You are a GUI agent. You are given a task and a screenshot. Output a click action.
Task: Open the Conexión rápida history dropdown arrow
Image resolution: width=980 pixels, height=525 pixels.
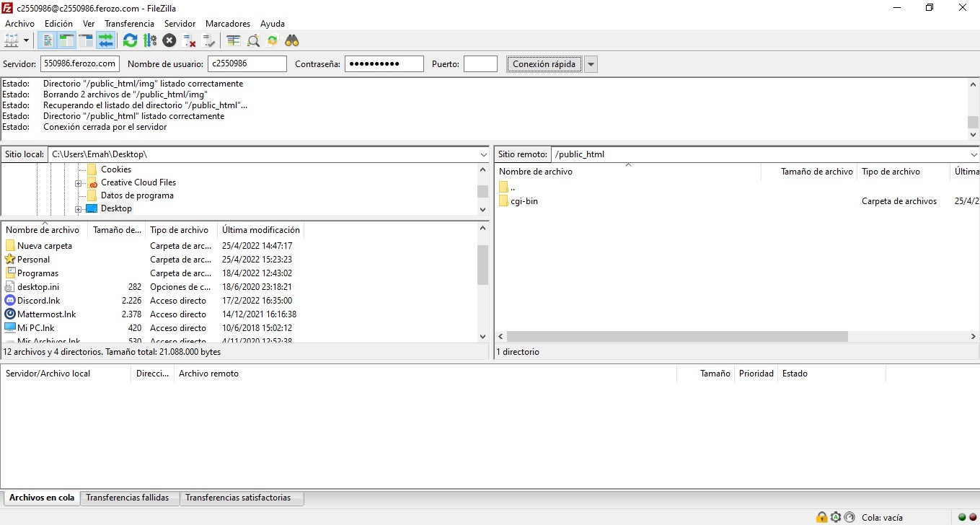click(591, 64)
